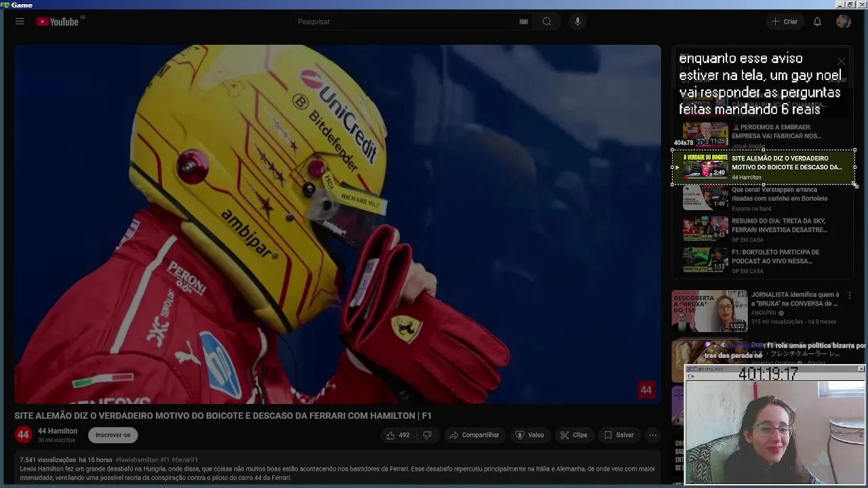Go to YouTube home via logo
The image size is (868, 488).
tap(58, 22)
